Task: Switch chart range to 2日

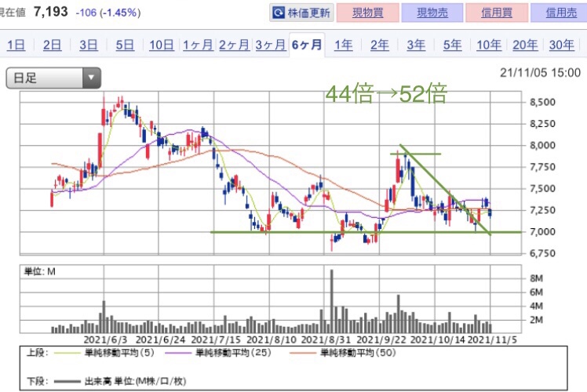Action: tap(52, 45)
